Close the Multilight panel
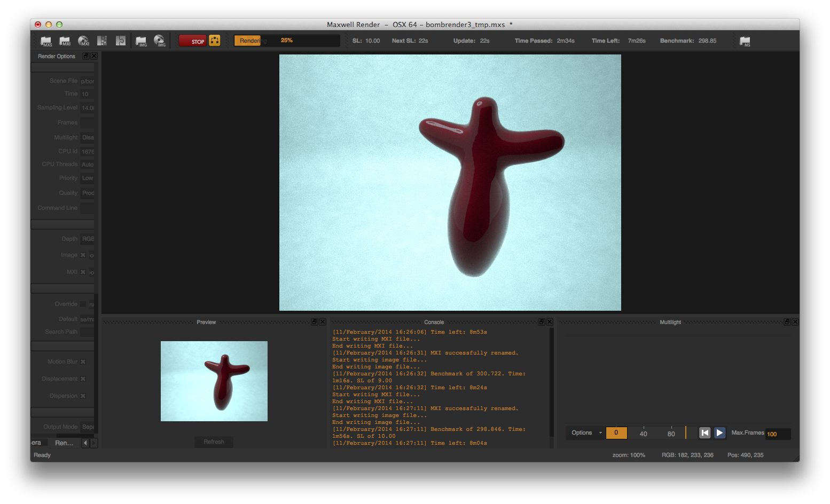 coord(795,322)
